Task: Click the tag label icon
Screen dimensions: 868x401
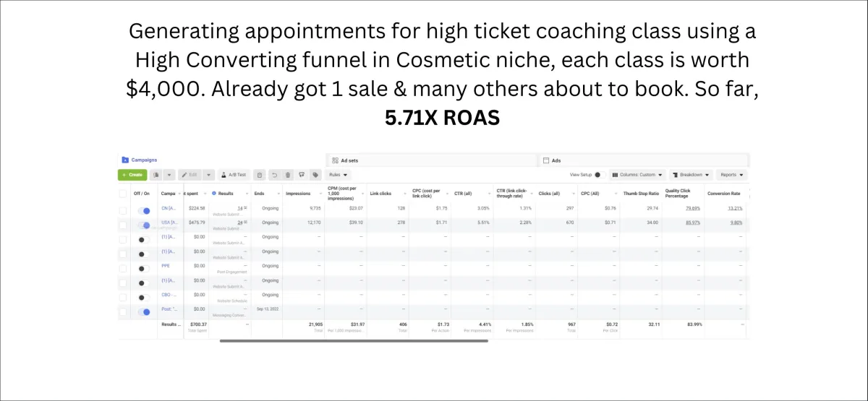Action: (315, 175)
